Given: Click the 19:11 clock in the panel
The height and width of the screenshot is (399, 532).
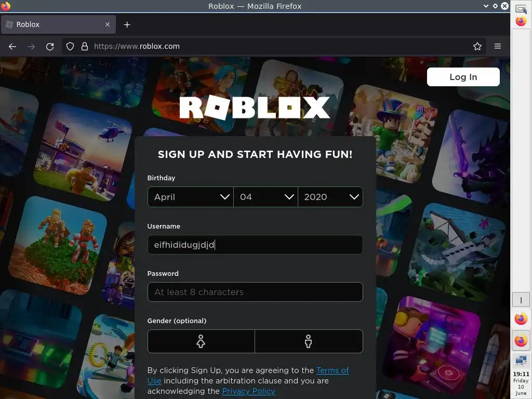Looking at the screenshot, I should tap(521, 374).
